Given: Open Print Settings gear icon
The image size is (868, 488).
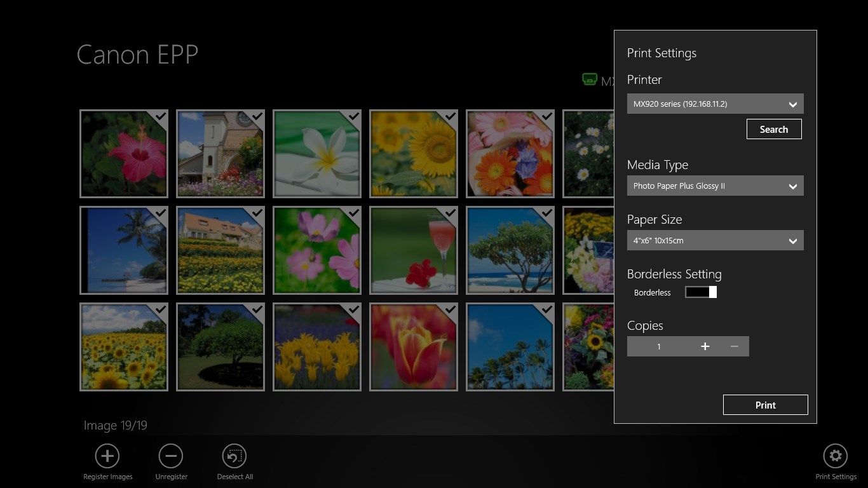Looking at the screenshot, I should pos(836,456).
